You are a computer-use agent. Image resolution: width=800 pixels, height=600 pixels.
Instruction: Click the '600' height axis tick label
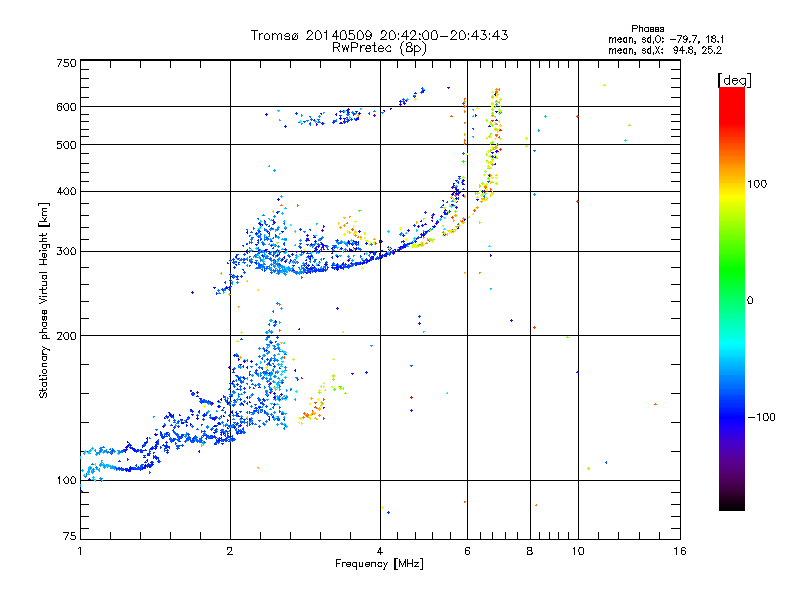pos(66,107)
